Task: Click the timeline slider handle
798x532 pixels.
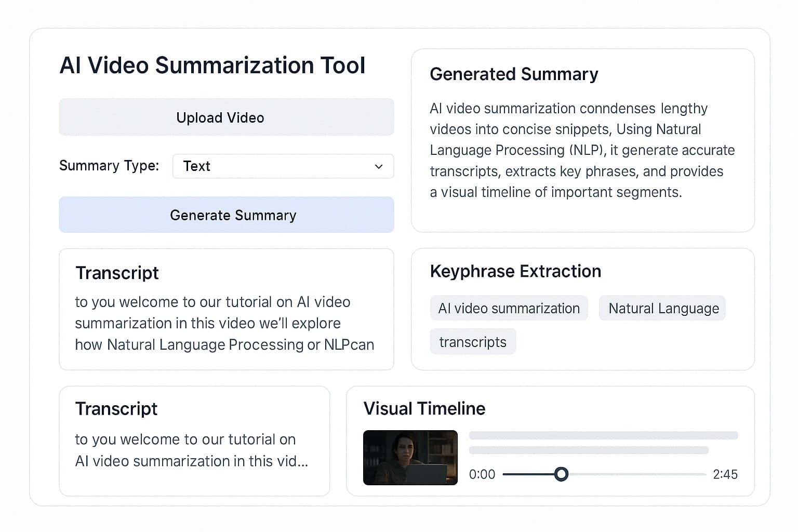Action: 561,474
